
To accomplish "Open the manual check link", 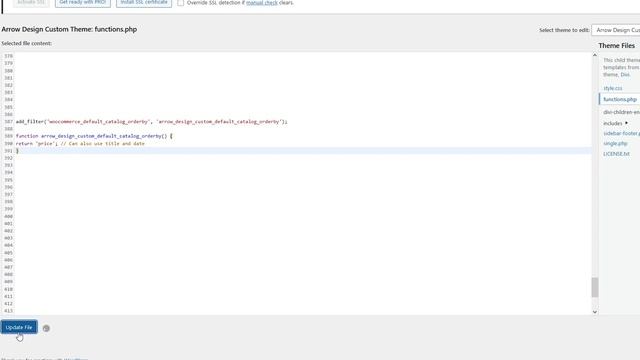I will (262, 3).
